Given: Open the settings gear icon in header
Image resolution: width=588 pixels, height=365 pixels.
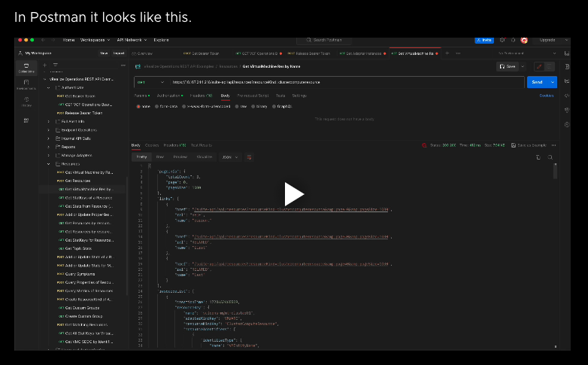Looking at the screenshot, I should [x=502, y=40].
